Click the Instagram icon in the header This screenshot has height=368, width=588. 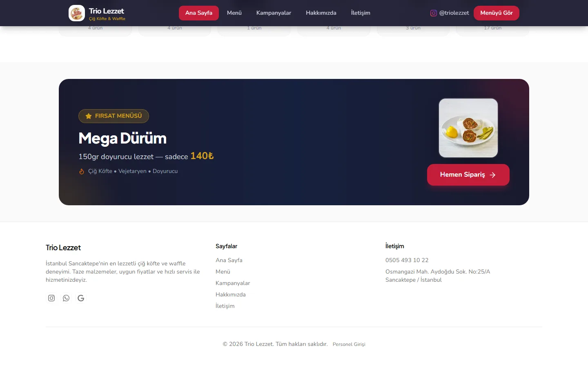[434, 13]
